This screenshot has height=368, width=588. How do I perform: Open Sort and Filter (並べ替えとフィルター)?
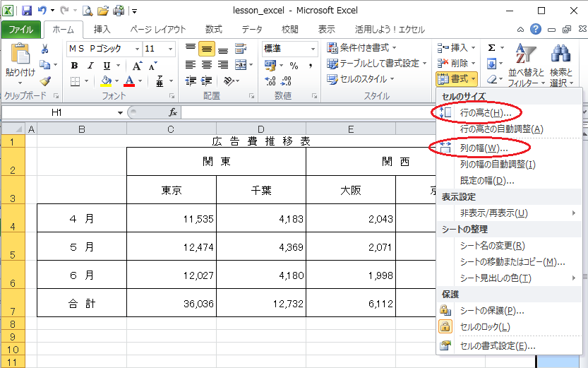[526, 65]
